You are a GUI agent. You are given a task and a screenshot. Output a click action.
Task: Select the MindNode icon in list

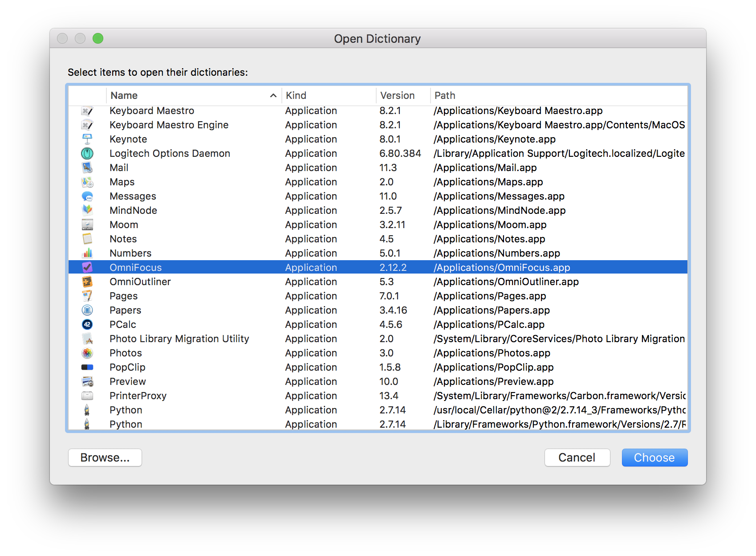(x=87, y=211)
